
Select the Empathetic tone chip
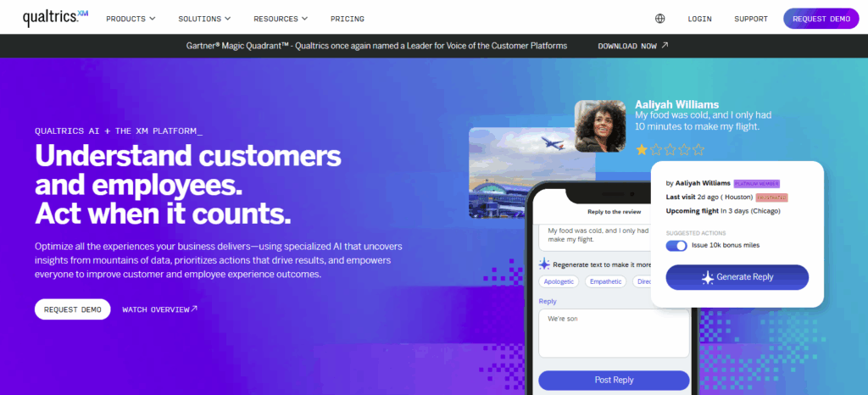605,281
